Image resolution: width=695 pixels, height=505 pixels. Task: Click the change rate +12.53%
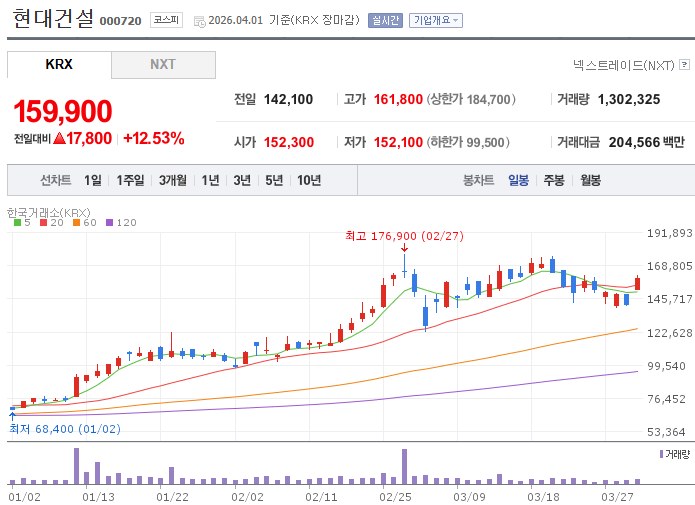click(x=154, y=138)
